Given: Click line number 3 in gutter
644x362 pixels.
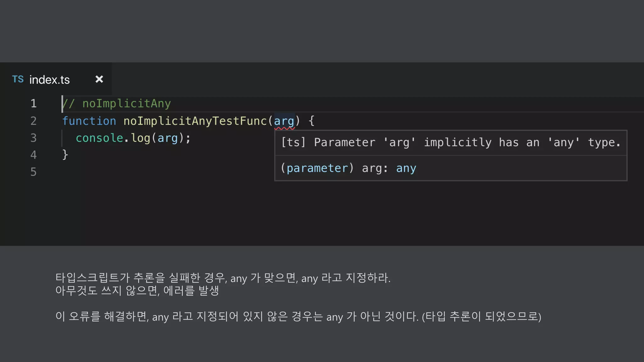Looking at the screenshot, I should (x=34, y=138).
